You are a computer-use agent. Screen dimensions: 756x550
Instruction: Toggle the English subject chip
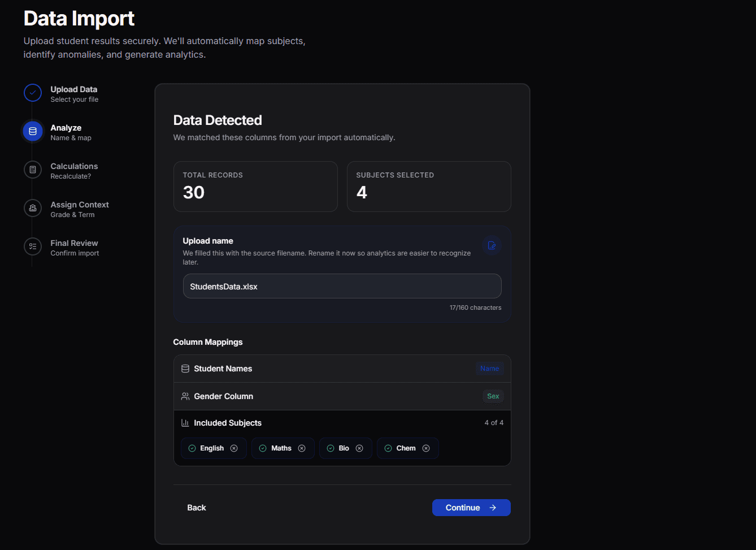point(214,448)
